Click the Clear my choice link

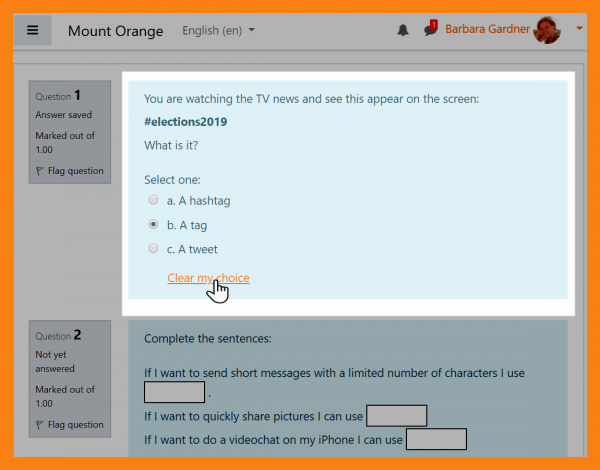208,278
